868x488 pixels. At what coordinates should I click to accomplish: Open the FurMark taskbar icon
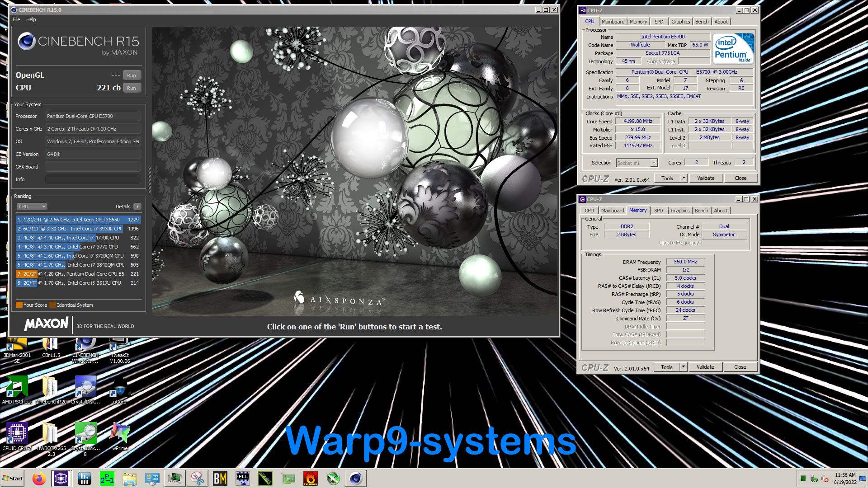311,478
